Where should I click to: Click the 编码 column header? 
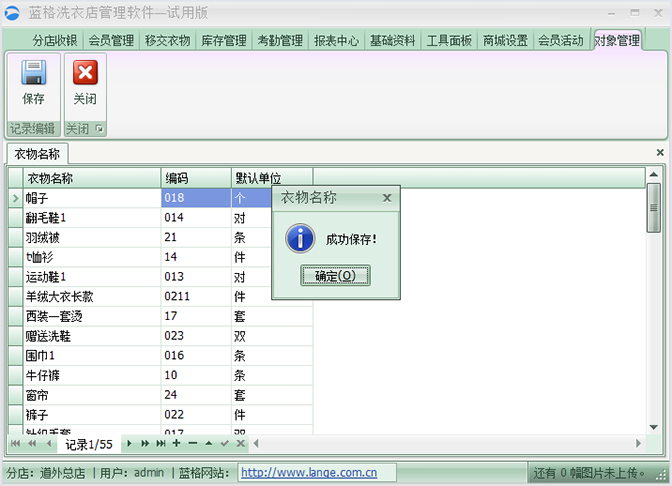pyautogui.click(x=196, y=178)
